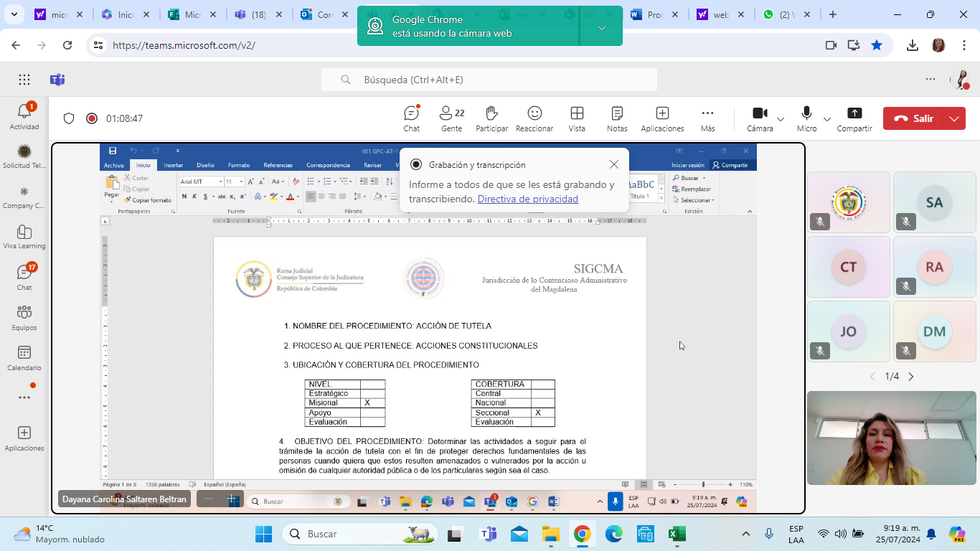Viewport: 980px width, 551px height.
Task: Expand the Salir leave options arrow
Action: pos(954,118)
